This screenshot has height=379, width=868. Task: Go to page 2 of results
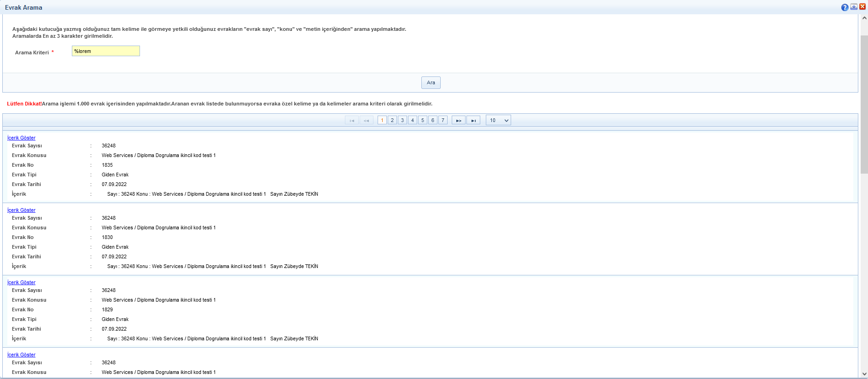point(392,120)
